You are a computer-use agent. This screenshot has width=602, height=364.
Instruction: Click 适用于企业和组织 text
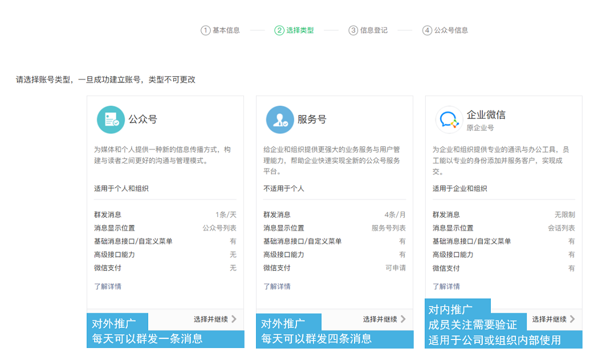click(459, 189)
